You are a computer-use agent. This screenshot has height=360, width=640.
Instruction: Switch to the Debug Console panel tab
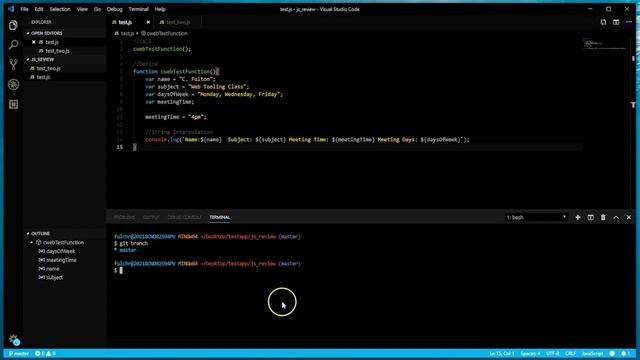[184, 218]
